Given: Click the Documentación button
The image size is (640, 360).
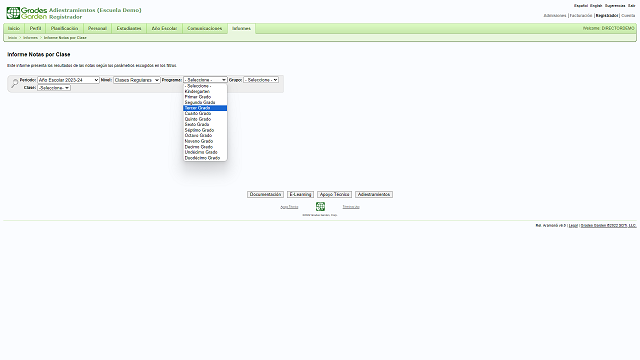Looking at the screenshot, I should pyautogui.click(x=265, y=195).
